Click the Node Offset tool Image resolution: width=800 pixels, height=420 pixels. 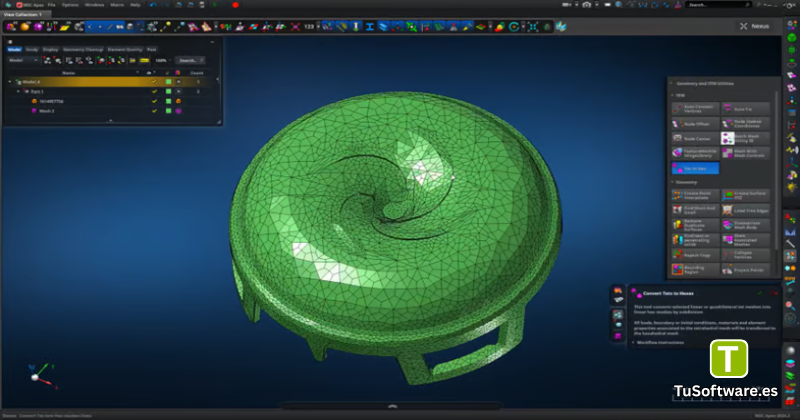tap(695, 123)
